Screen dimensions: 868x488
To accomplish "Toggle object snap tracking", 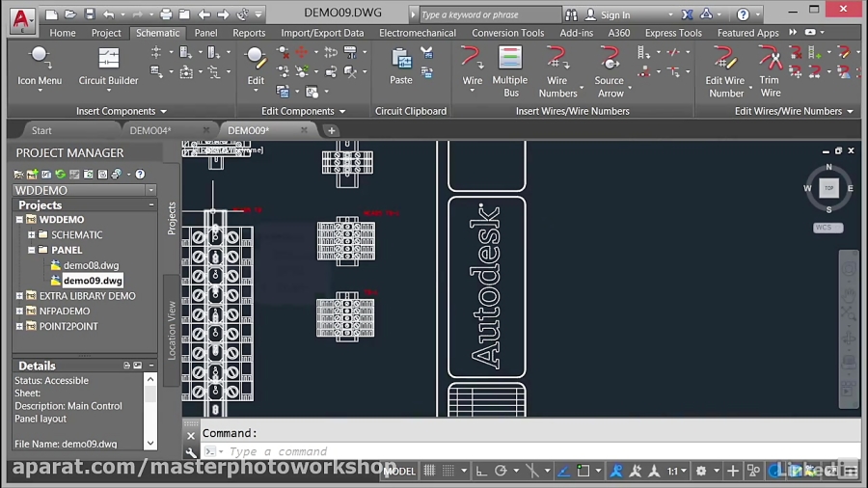I will pyautogui.click(x=563, y=471).
